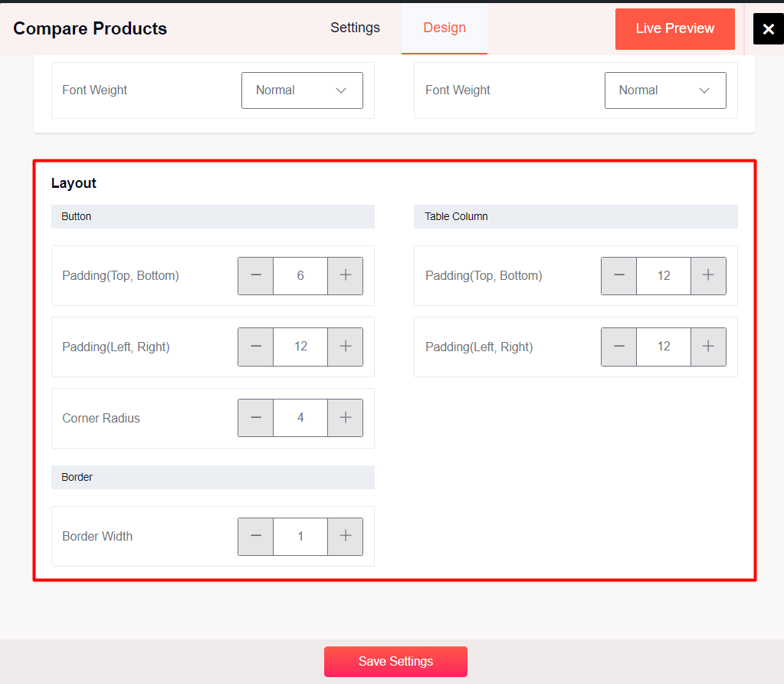Screen dimensions: 784x684
Task: Close the Compare Products dialog
Action: tap(768, 28)
